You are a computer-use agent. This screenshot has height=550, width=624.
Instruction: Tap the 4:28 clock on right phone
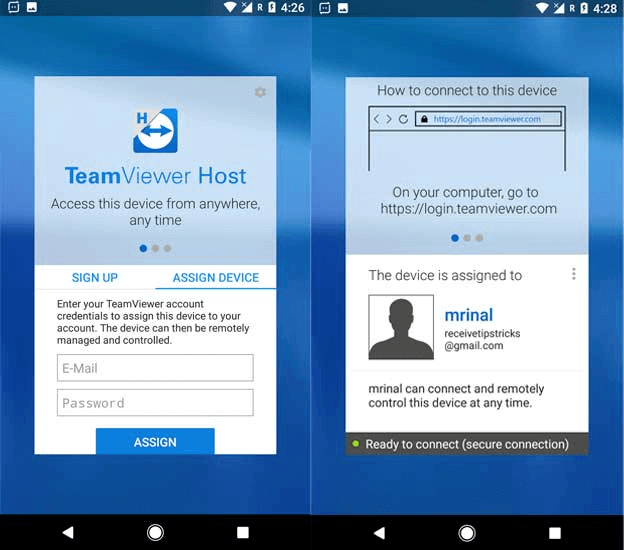(604, 8)
